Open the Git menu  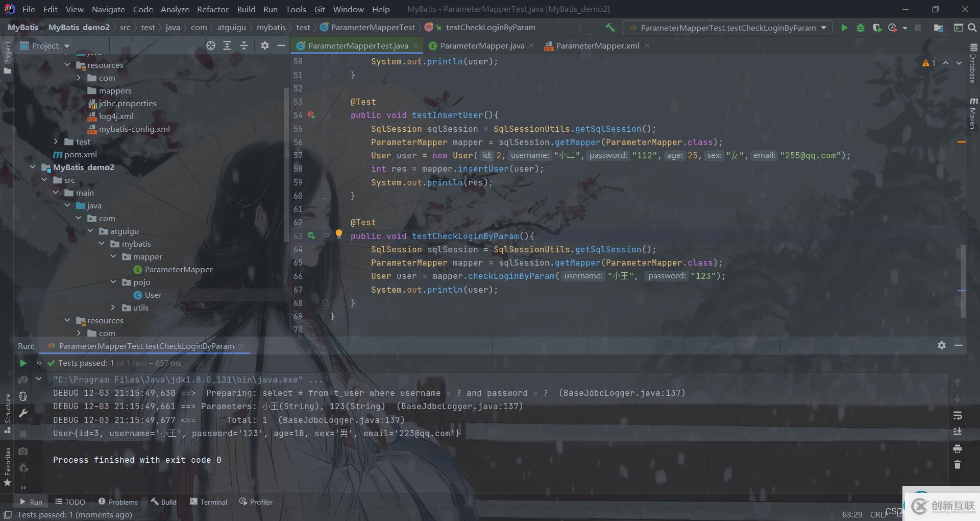[320, 9]
